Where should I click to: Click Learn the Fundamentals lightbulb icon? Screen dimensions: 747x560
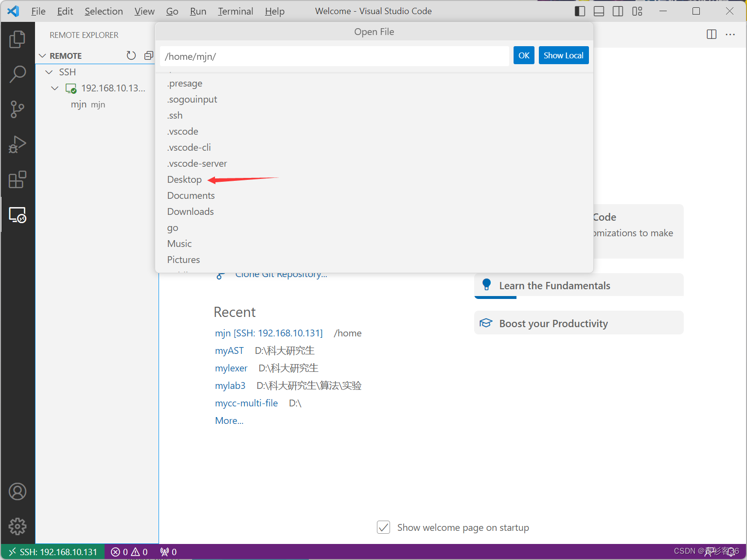pyautogui.click(x=486, y=284)
